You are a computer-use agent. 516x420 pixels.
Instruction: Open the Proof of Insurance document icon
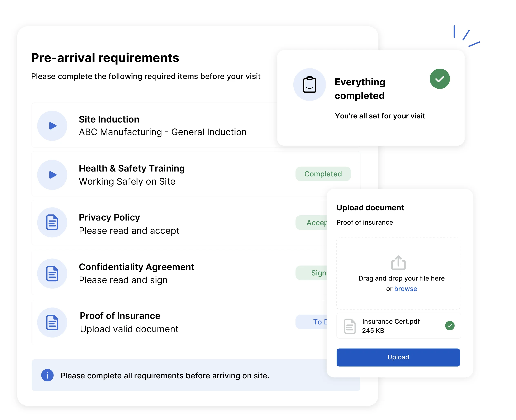pyautogui.click(x=52, y=322)
